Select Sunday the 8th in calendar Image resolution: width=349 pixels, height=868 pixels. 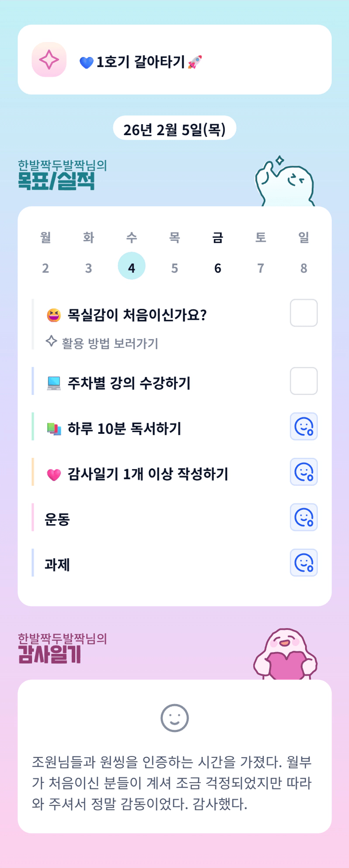coord(304,268)
